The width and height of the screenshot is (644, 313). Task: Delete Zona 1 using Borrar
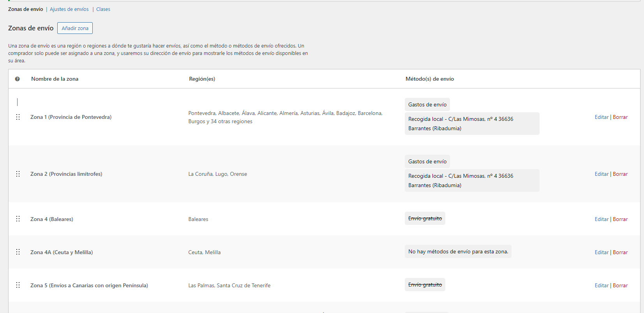[620, 117]
